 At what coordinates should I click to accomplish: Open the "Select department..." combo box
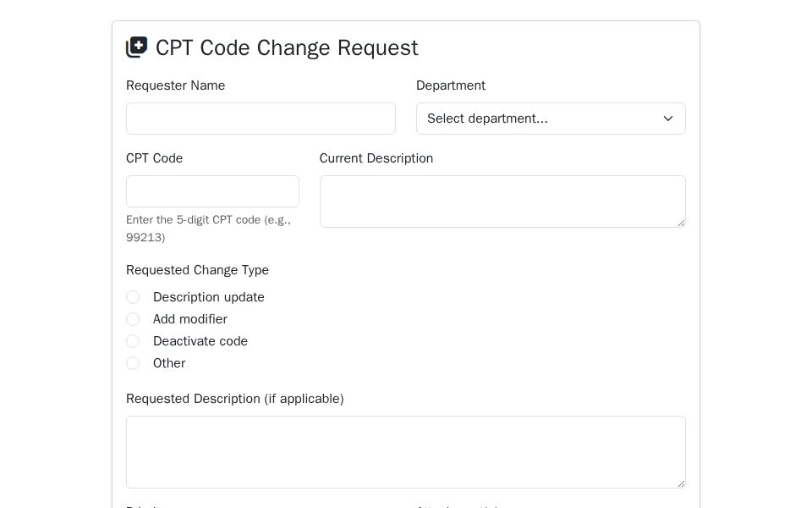pyautogui.click(x=551, y=119)
